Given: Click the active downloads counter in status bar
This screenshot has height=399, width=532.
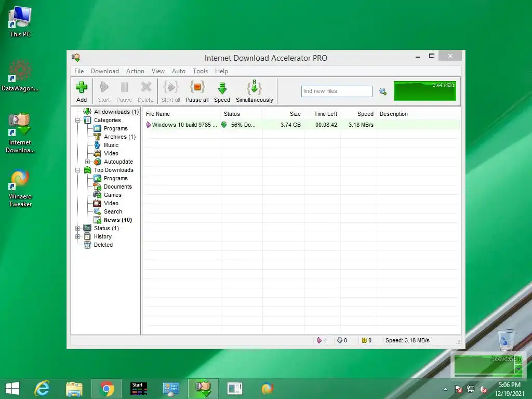Looking at the screenshot, I should [x=322, y=341].
